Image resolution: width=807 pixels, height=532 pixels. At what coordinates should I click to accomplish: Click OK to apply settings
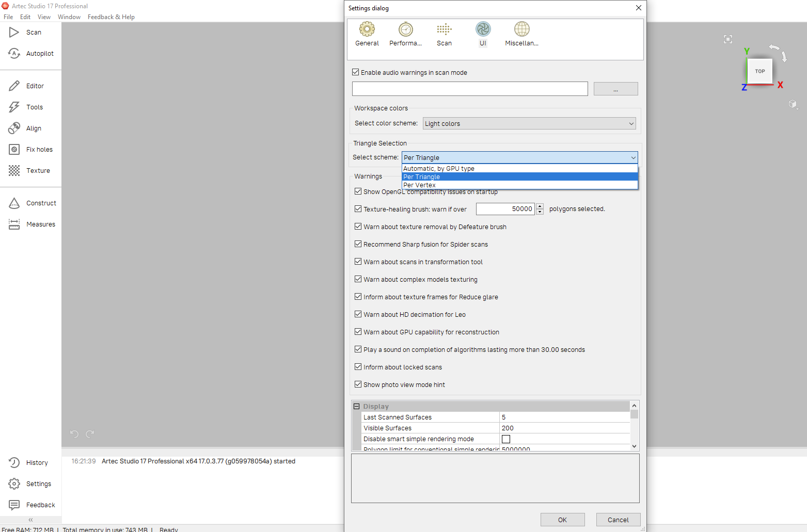563,520
